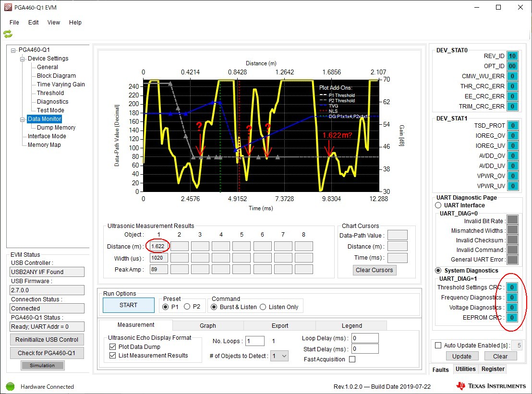This screenshot has height=394, width=532.
Task: Open the Edit menu
Action: pyautogui.click(x=33, y=23)
